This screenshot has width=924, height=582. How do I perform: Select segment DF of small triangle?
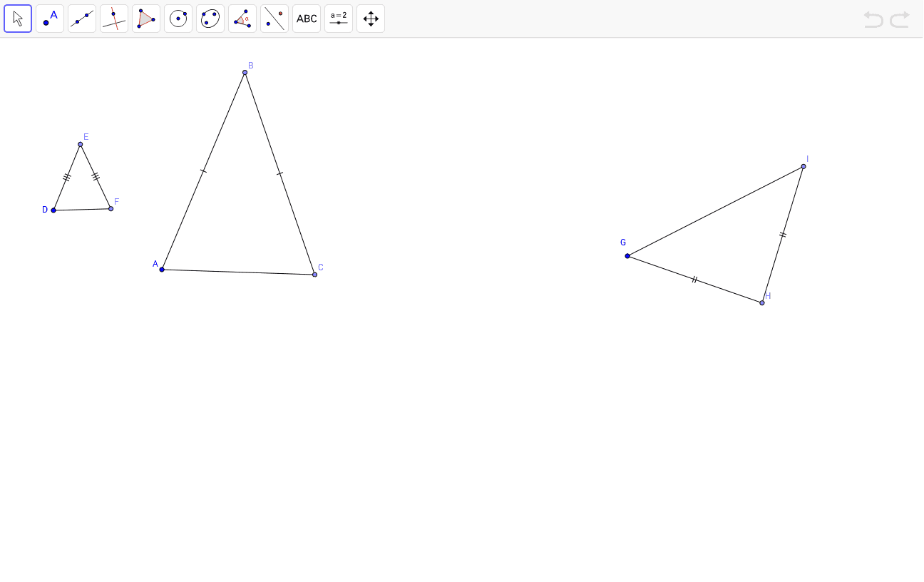click(x=82, y=210)
